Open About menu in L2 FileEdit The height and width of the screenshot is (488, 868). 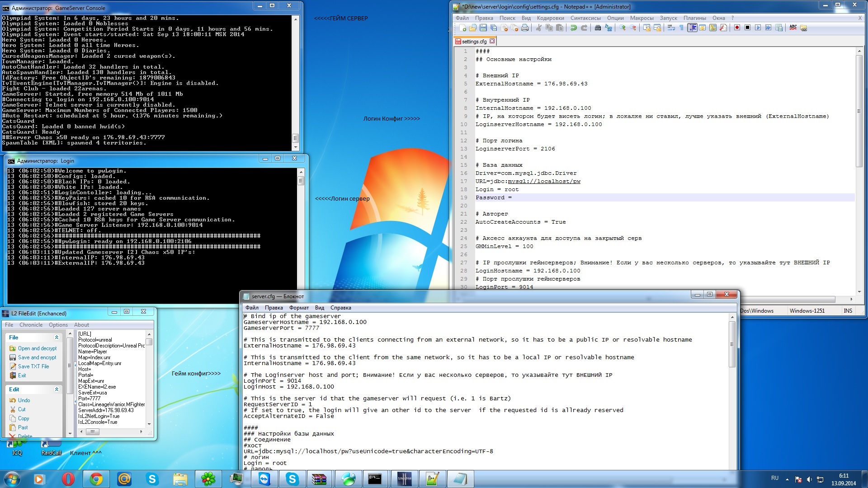click(x=81, y=325)
